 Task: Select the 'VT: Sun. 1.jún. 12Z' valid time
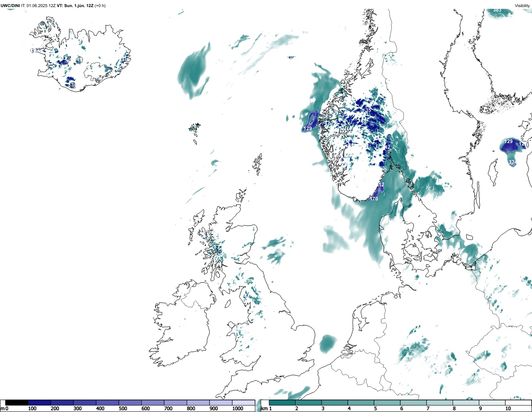(x=75, y=5)
